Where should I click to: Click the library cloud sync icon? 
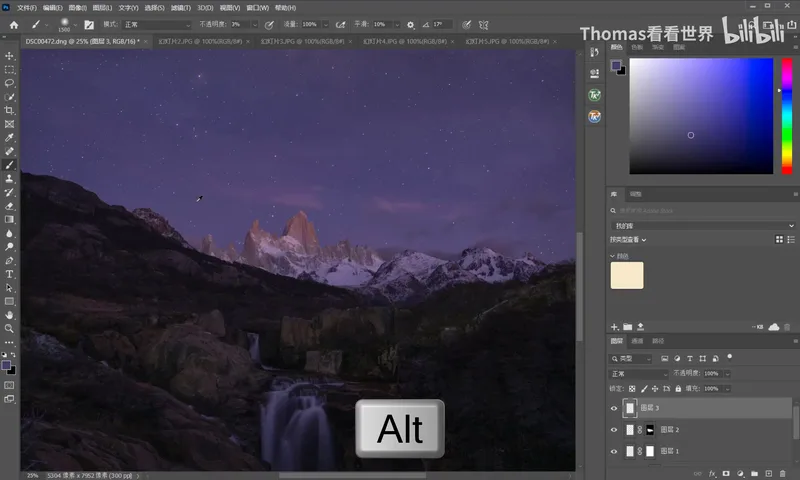click(774, 327)
